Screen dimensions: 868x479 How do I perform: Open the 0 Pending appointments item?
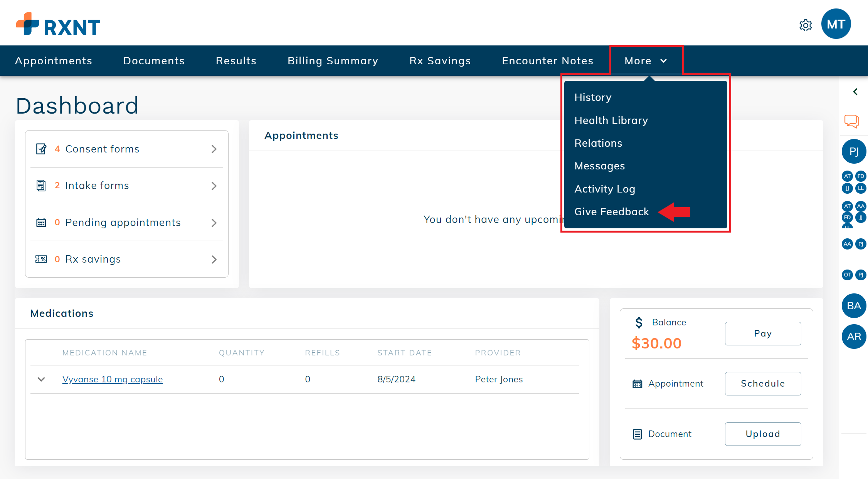tap(127, 223)
